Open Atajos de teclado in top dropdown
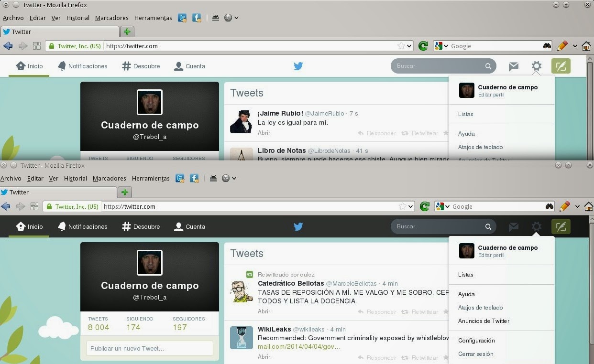The image size is (594, 364). pos(480,147)
